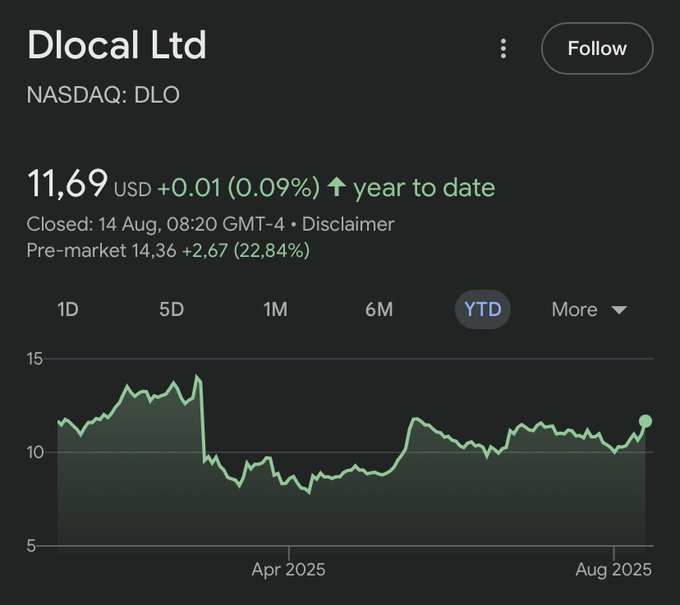Select the 1D time range
The width and height of the screenshot is (680, 605).
[68, 309]
